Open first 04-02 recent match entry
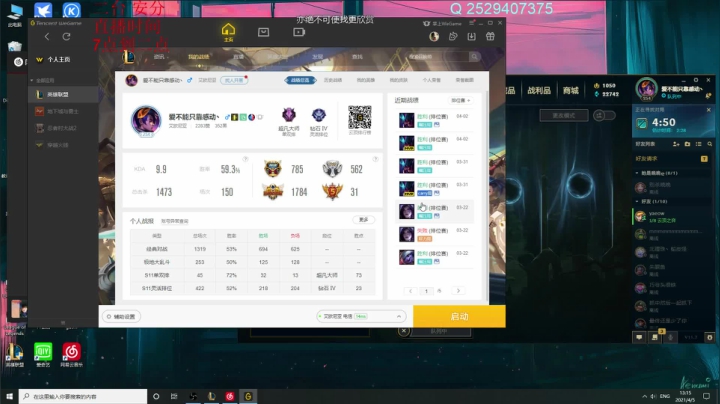This screenshot has height=404, width=720. click(434, 120)
